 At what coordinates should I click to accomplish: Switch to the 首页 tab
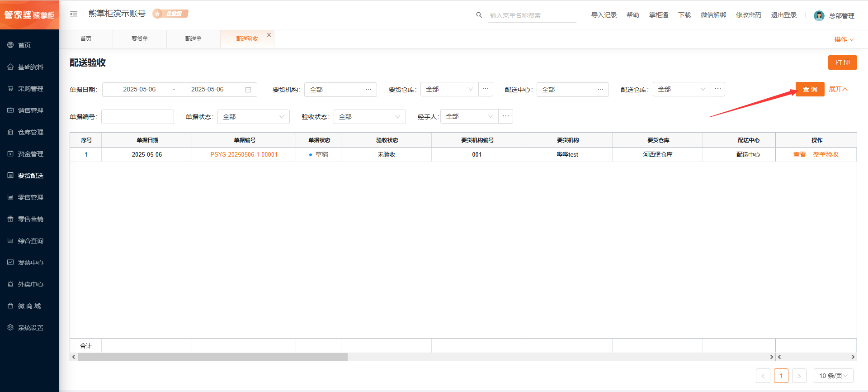pos(86,39)
